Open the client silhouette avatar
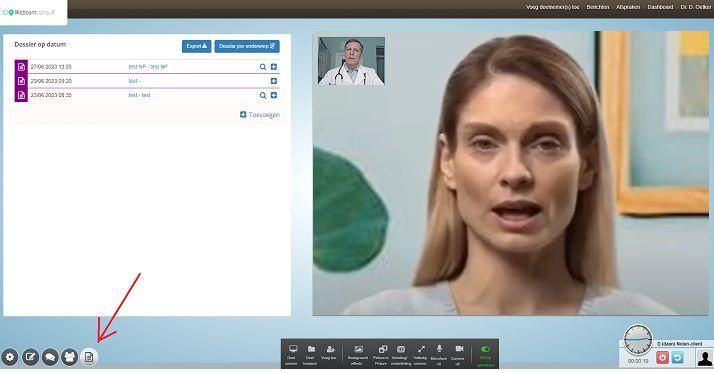Image resolution: width=714 pixels, height=373 pixels. pyautogui.click(x=704, y=358)
